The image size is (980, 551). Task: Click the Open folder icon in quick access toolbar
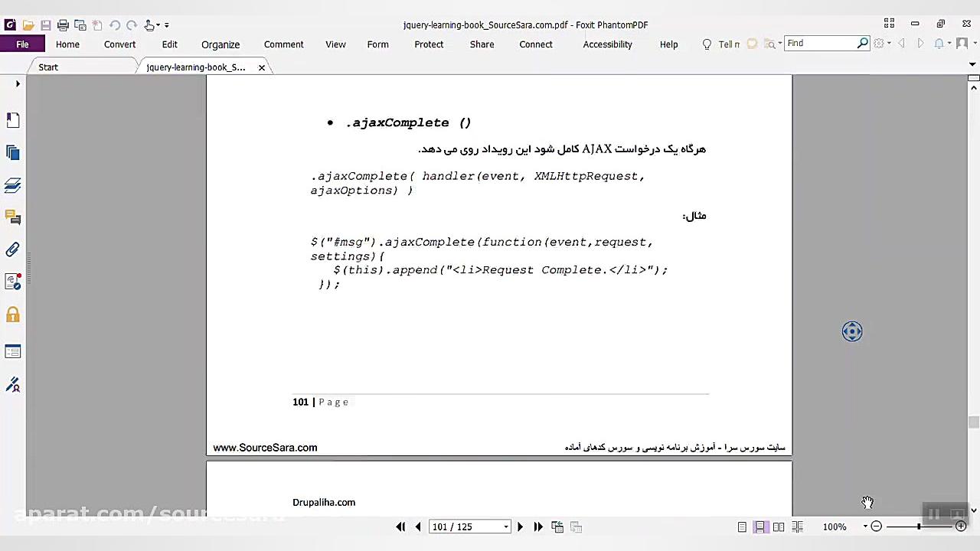28,25
